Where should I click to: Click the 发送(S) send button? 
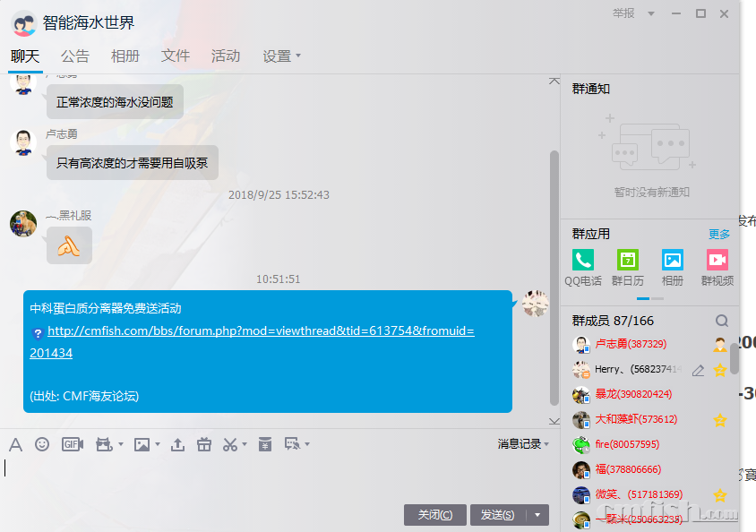497,515
